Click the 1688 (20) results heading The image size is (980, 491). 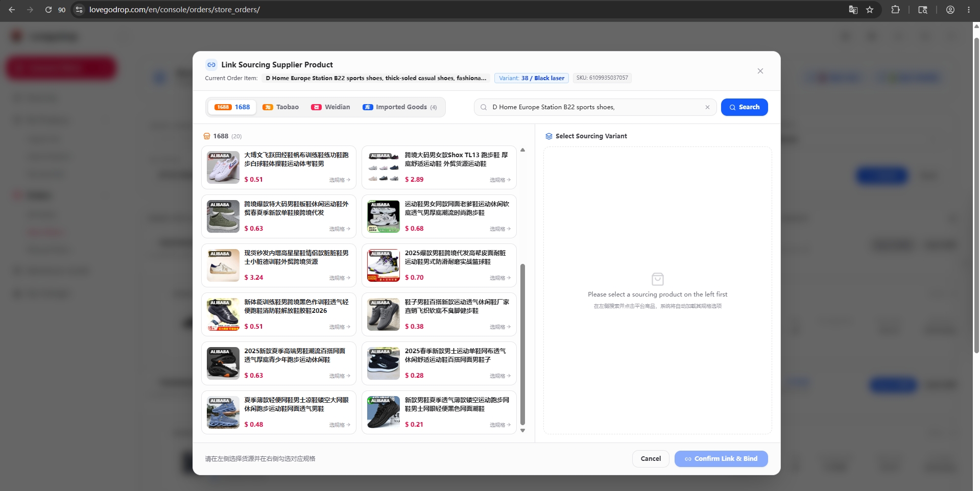(x=223, y=136)
